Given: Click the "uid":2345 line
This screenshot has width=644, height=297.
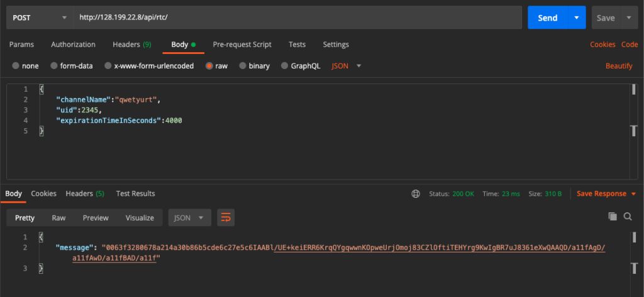Looking at the screenshot, I should pyautogui.click(x=79, y=110).
